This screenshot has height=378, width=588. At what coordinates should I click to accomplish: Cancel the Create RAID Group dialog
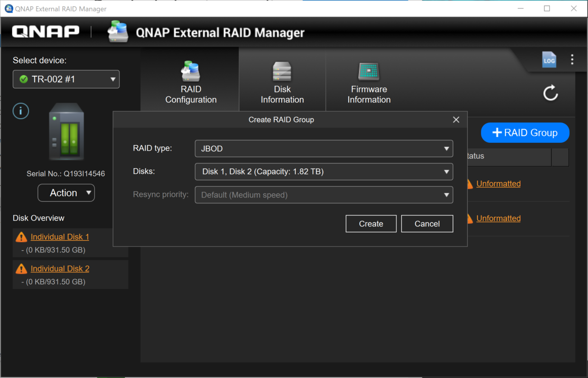coord(427,224)
